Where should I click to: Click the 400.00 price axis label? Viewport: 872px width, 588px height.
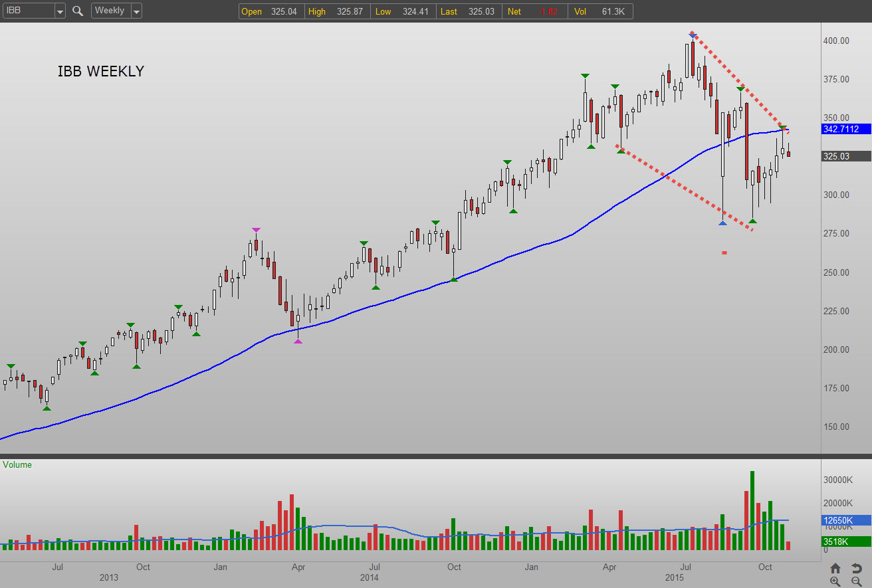835,41
